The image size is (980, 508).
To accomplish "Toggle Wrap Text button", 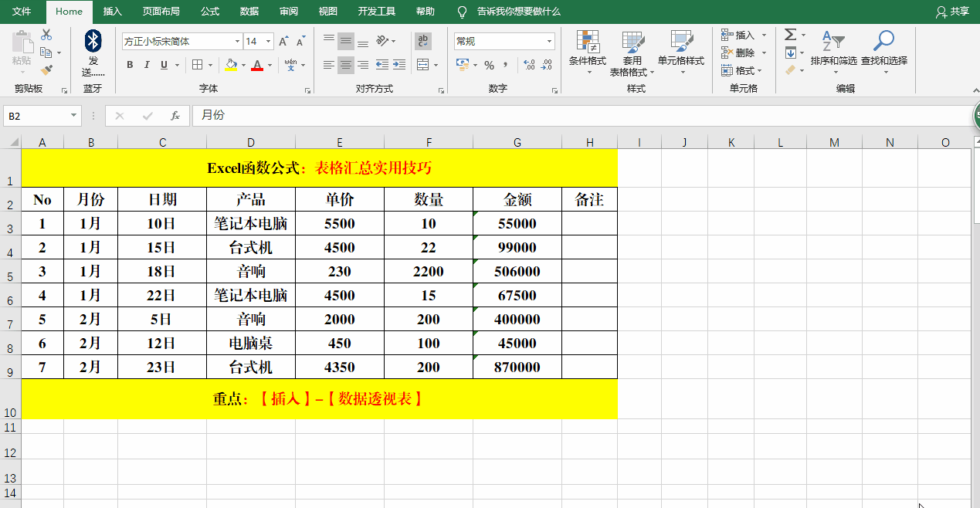I will (423, 41).
